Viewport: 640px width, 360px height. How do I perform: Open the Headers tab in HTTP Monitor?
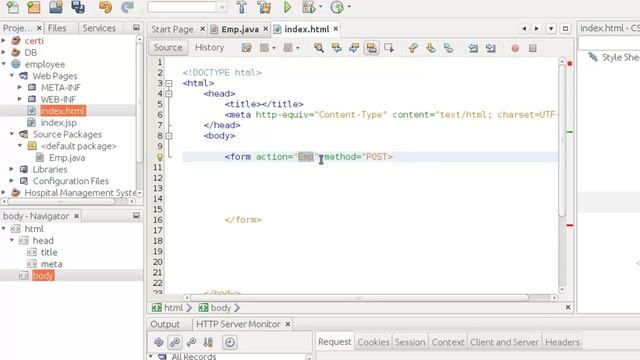(562, 342)
